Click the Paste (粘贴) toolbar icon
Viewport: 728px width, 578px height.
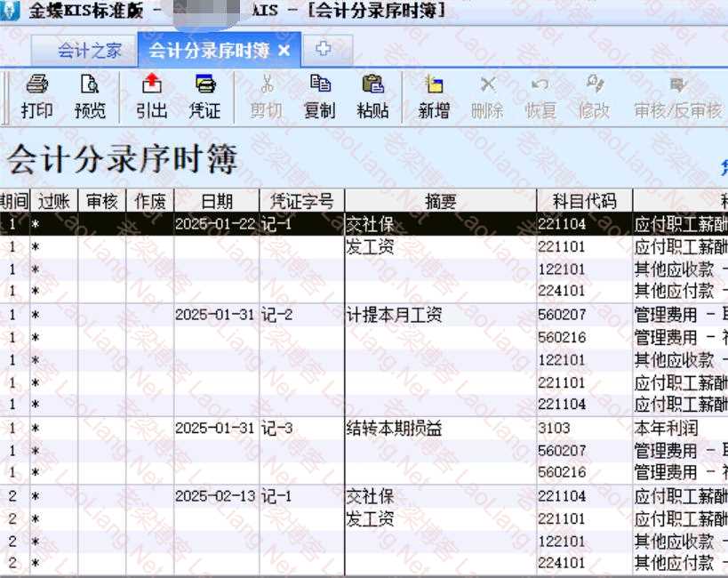372,97
